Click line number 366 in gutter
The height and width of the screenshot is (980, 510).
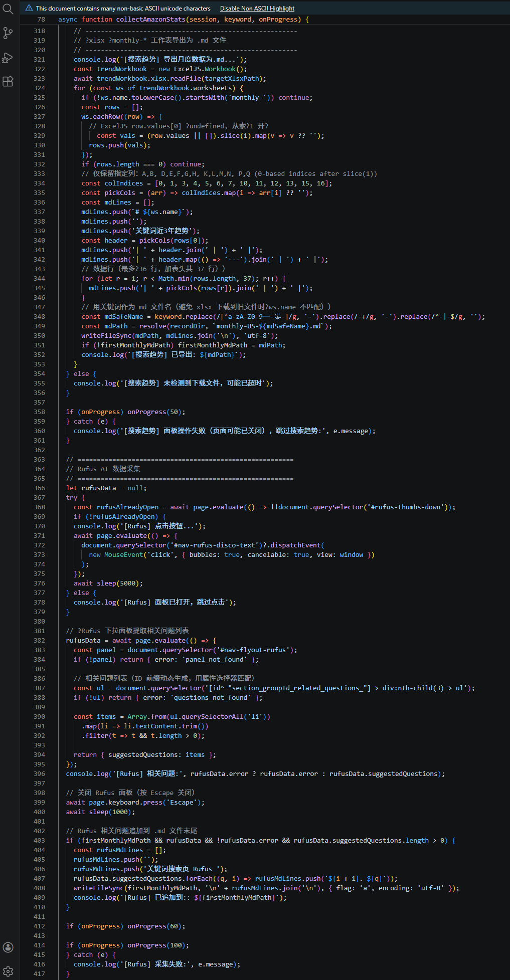click(39, 488)
